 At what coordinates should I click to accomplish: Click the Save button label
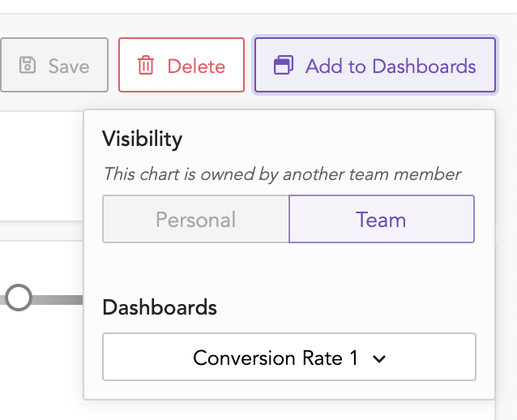[x=69, y=66]
